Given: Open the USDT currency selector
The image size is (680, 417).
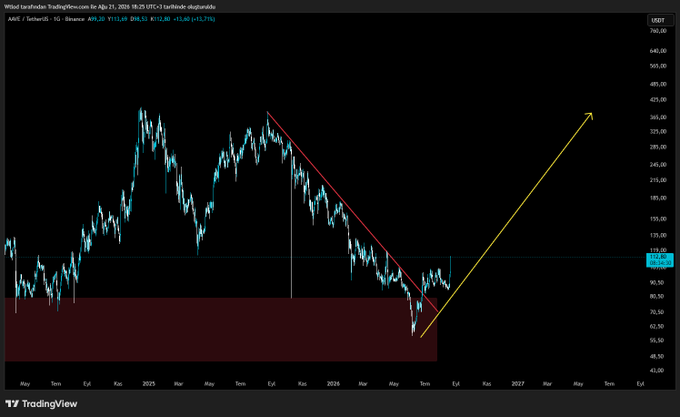Looking at the screenshot, I should (660, 20).
